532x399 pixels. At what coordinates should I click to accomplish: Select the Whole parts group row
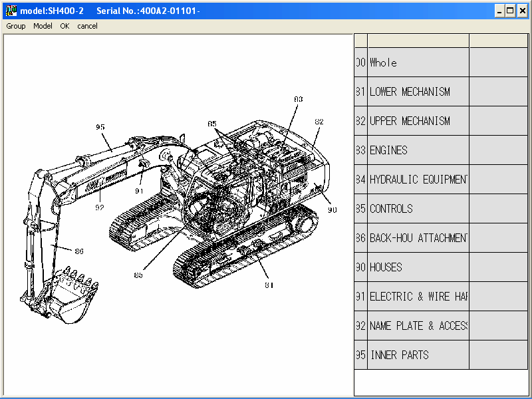pyautogui.click(x=412, y=62)
